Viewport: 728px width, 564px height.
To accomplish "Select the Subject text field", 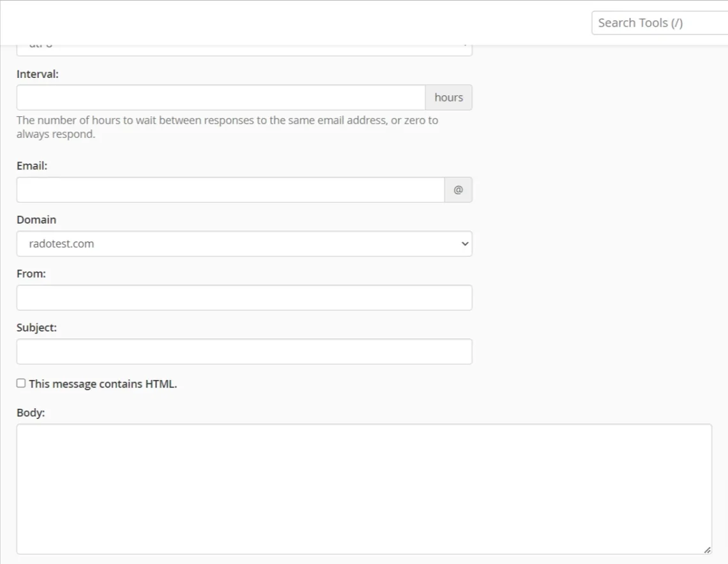I will pyautogui.click(x=244, y=351).
